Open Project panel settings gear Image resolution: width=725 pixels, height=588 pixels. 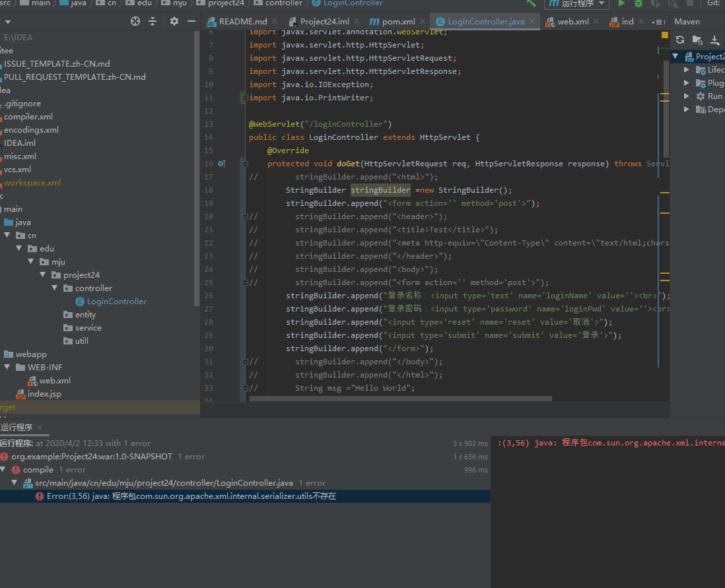coord(174,21)
